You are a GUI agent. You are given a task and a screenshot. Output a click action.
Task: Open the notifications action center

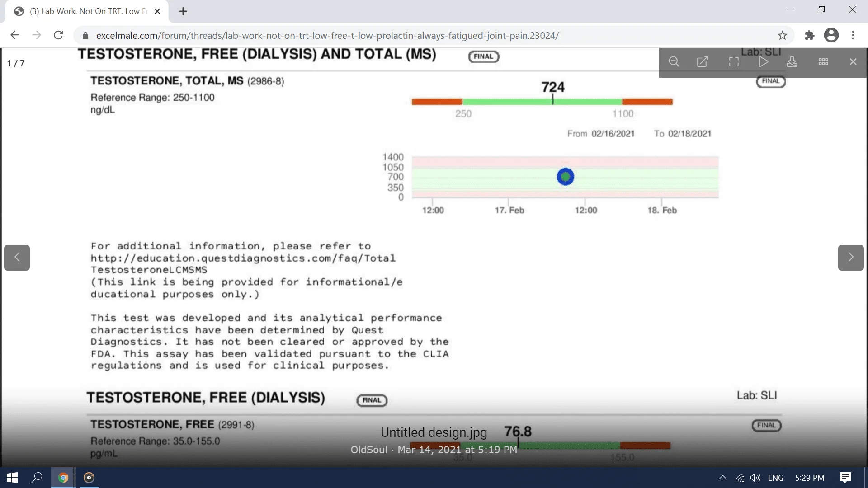point(845,478)
